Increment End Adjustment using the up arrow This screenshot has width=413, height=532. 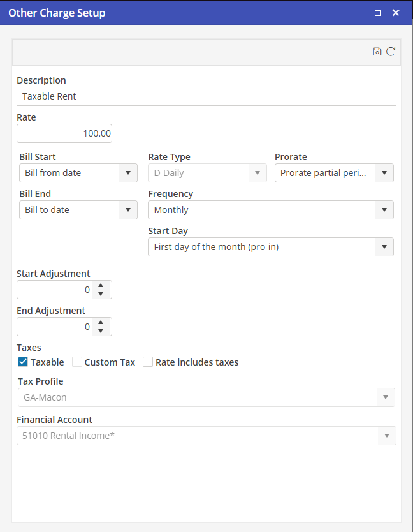(101, 323)
